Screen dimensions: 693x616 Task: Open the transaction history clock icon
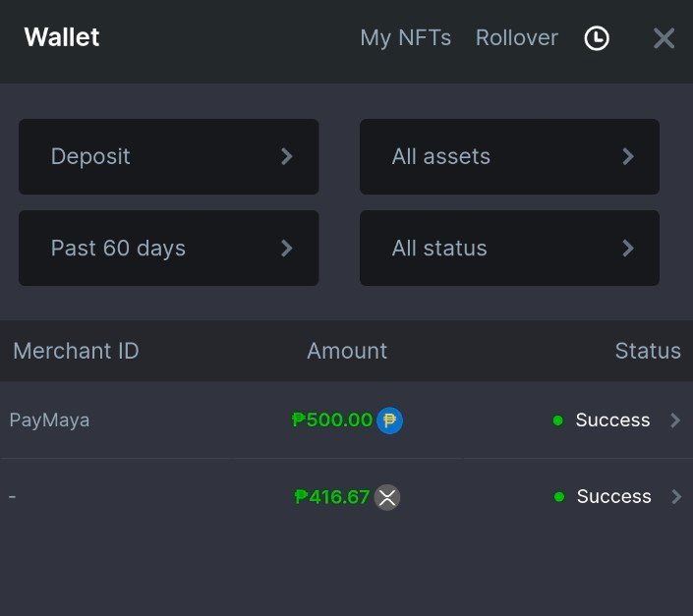[x=597, y=38]
